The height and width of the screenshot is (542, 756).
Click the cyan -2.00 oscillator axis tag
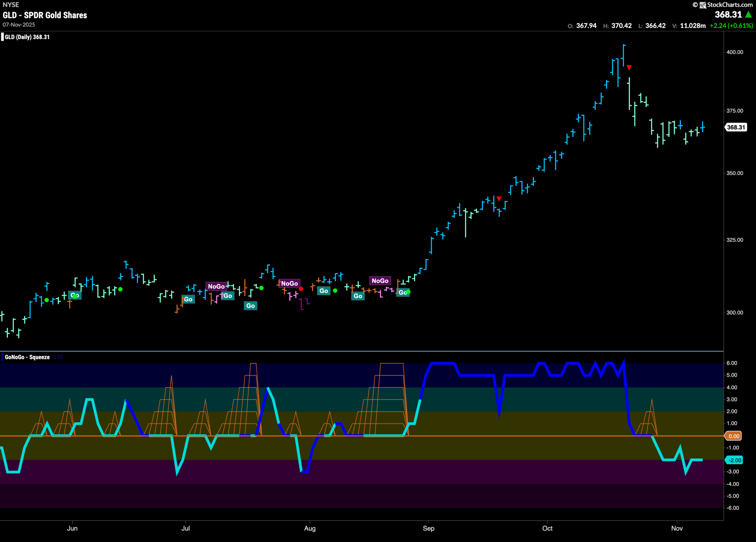(x=734, y=460)
